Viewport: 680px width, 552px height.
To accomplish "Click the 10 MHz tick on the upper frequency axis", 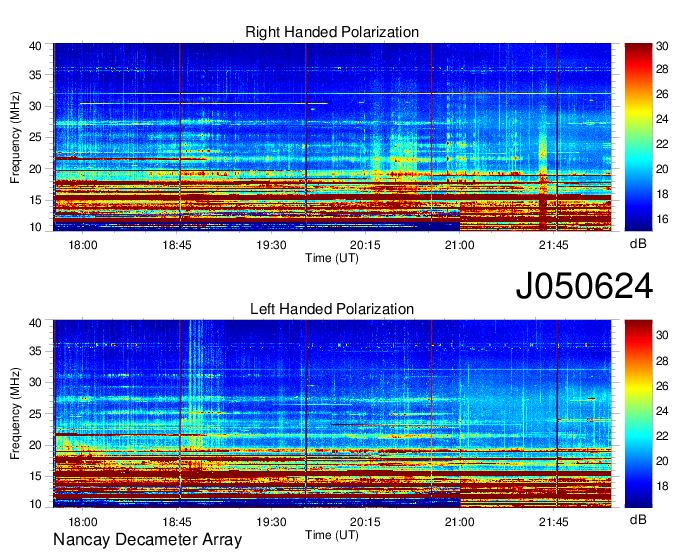I will [x=35, y=227].
